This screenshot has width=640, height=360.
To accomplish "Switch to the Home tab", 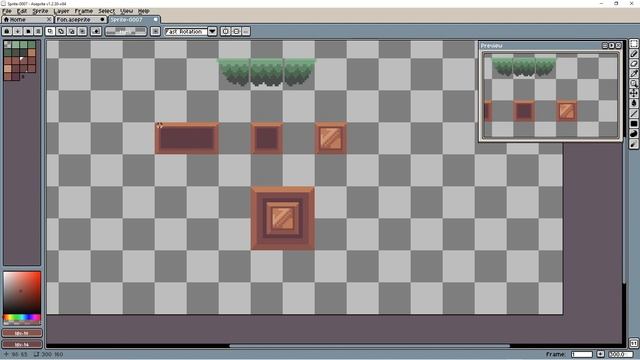I will (x=27, y=19).
